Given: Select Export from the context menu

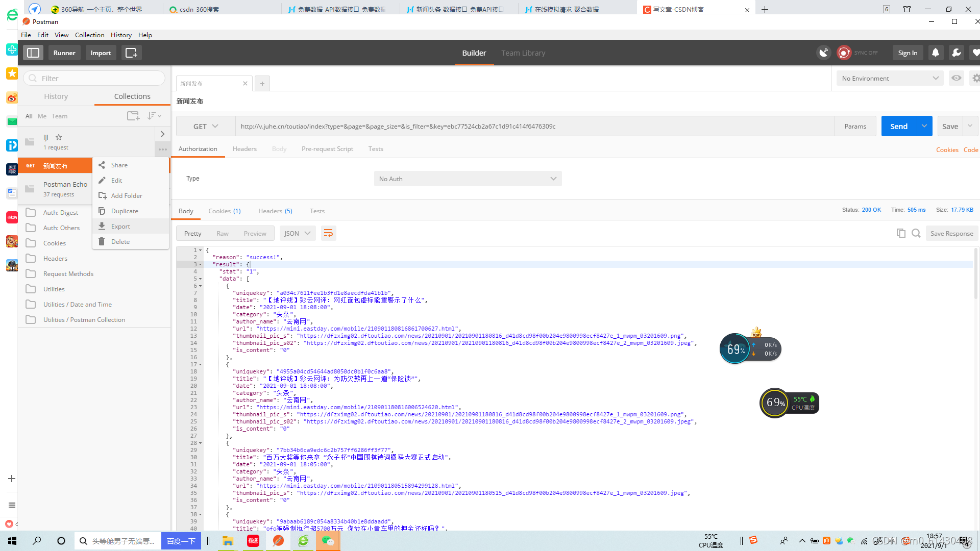Looking at the screenshot, I should (119, 226).
